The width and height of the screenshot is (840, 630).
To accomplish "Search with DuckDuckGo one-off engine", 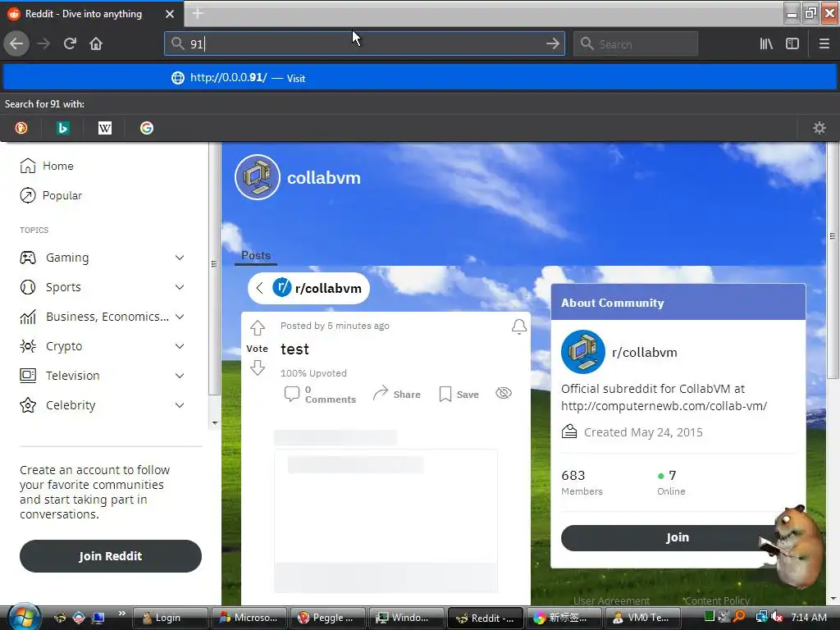I will [x=21, y=127].
